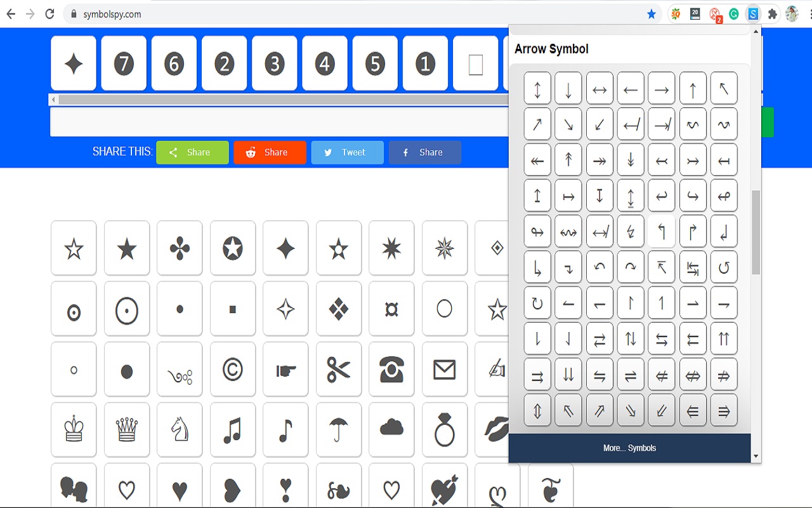Viewport: 812px width, 508px height.
Task: Click the popup vertical scrollbar thumb
Action: tap(756, 232)
